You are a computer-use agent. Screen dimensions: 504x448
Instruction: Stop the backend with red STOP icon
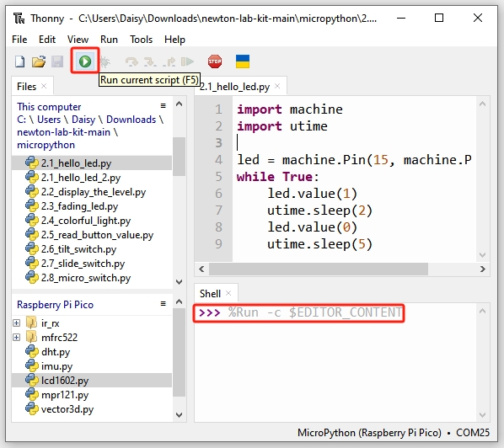215,61
